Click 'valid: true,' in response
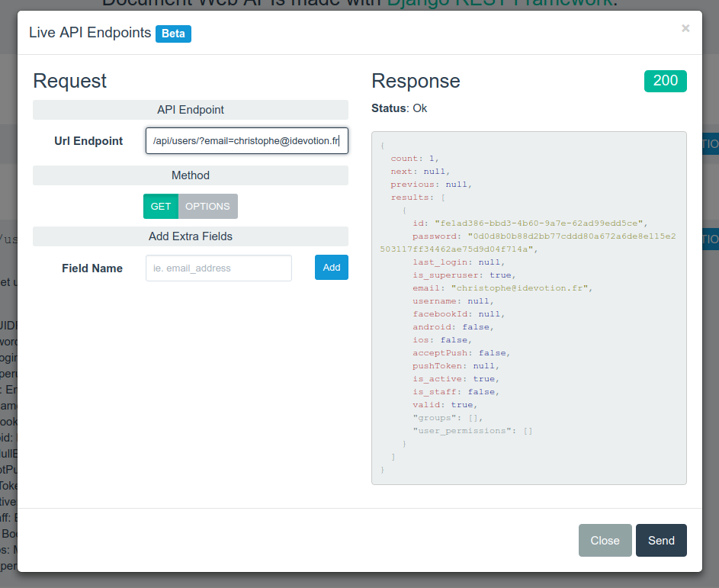Viewport: 719px width, 588px height. point(445,404)
